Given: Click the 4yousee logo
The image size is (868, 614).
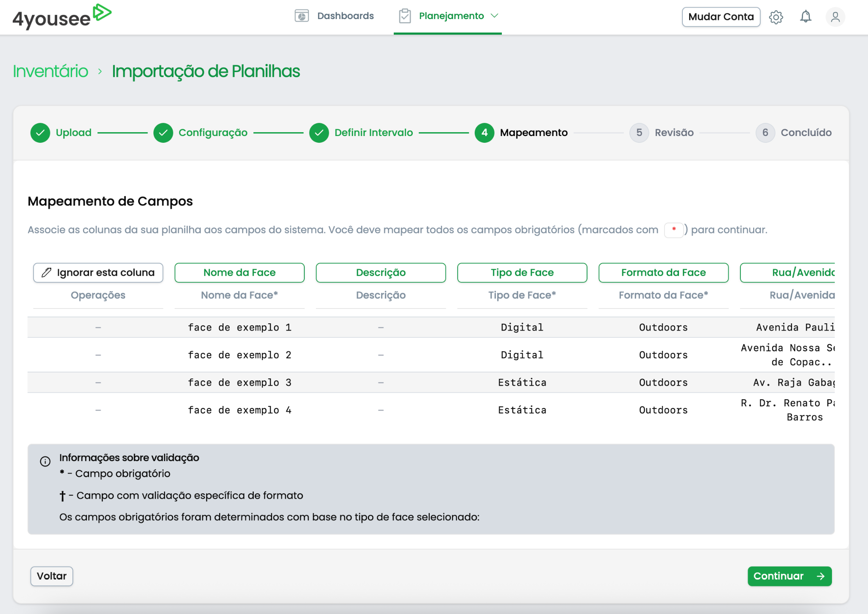Looking at the screenshot, I should pos(61,17).
